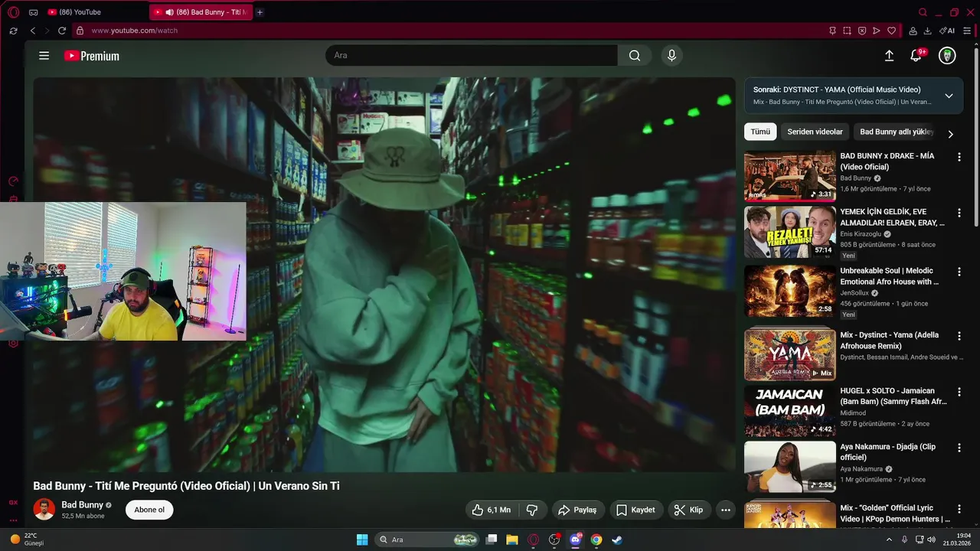Open the browser downloads icon

pos(928,31)
